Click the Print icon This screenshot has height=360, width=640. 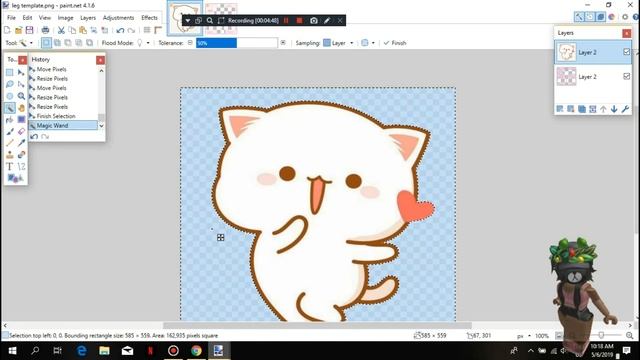point(45,30)
